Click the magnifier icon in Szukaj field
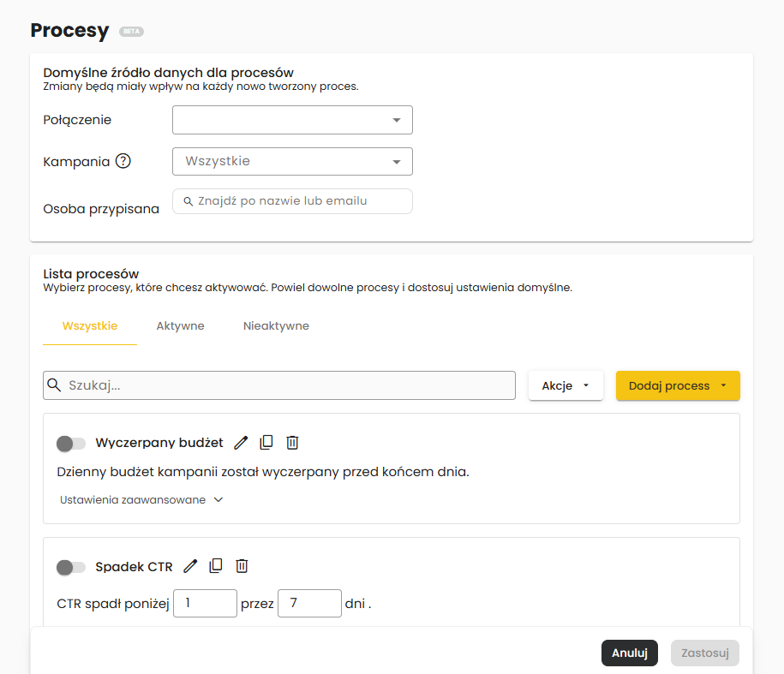The height and width of the screenshot is (674, 784). (55, 385)
